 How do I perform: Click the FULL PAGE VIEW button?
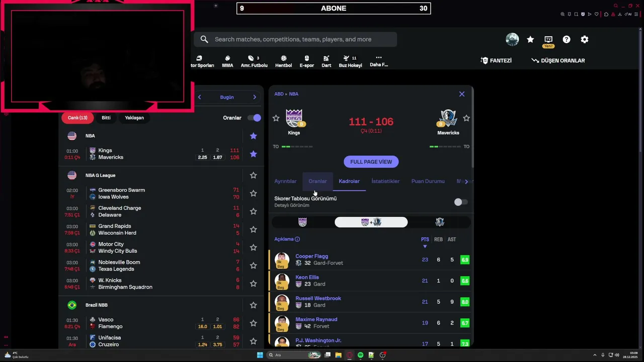(371, 162)
